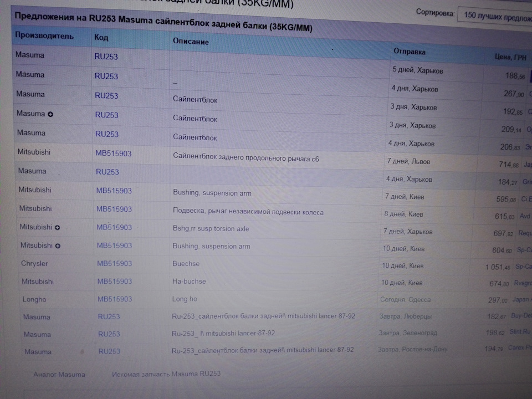Viewport: 532px width, 399px height.
Task: Select description 'Buechse' in Chrysler row
Action: tap(186, 264)
